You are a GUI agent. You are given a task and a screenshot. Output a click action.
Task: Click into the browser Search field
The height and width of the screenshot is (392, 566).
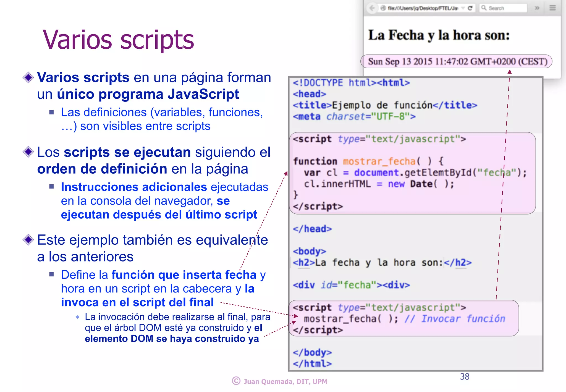coord(503,8)
